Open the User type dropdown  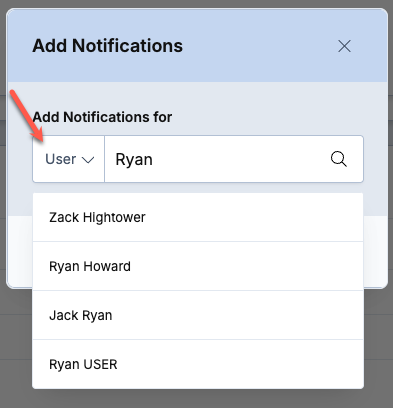69,159
